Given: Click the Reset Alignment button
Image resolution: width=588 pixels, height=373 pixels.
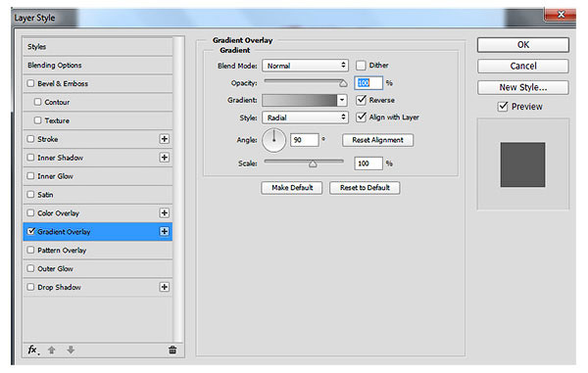Looking at the screenshot, I should [x=377, y=140].
